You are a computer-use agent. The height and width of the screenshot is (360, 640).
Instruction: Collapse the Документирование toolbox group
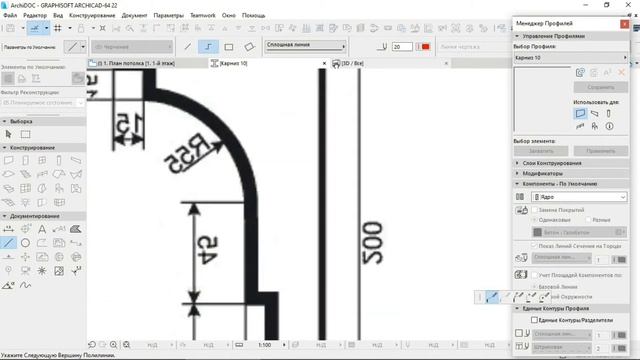[4, 216]
